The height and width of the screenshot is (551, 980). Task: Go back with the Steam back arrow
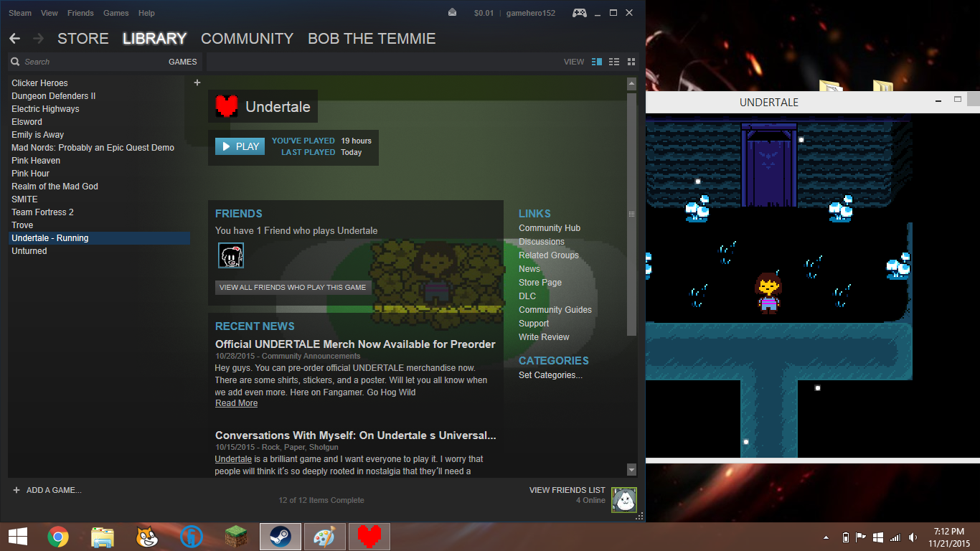point(14,38)
